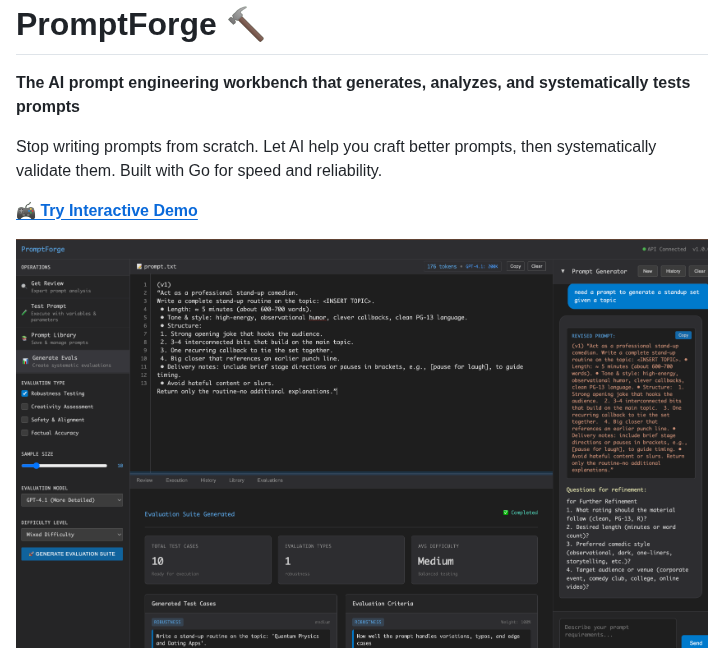Click the Avg Difficulty Medium value
The width and height of the screenshot is (722, 653).
click(x=436, y=561)
